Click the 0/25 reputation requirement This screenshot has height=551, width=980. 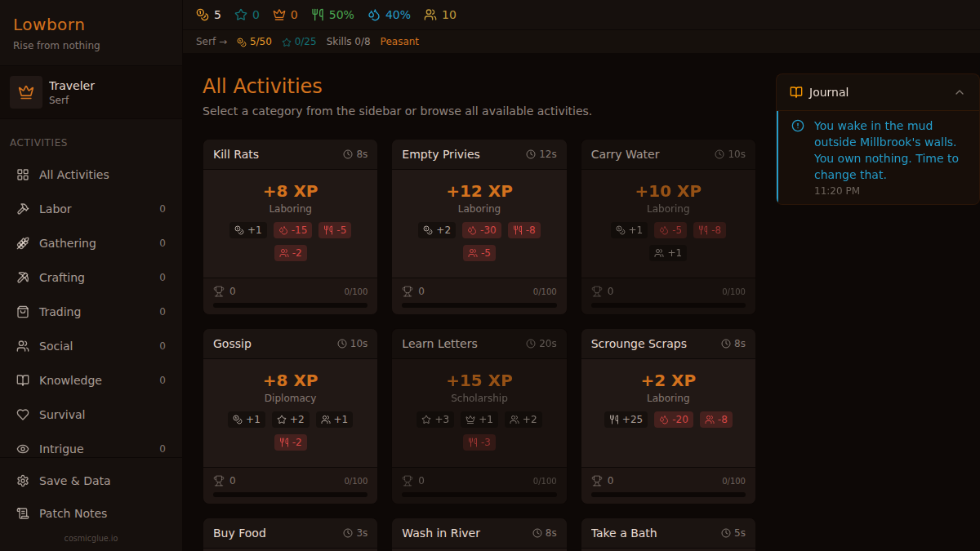[x=299, y=42]
